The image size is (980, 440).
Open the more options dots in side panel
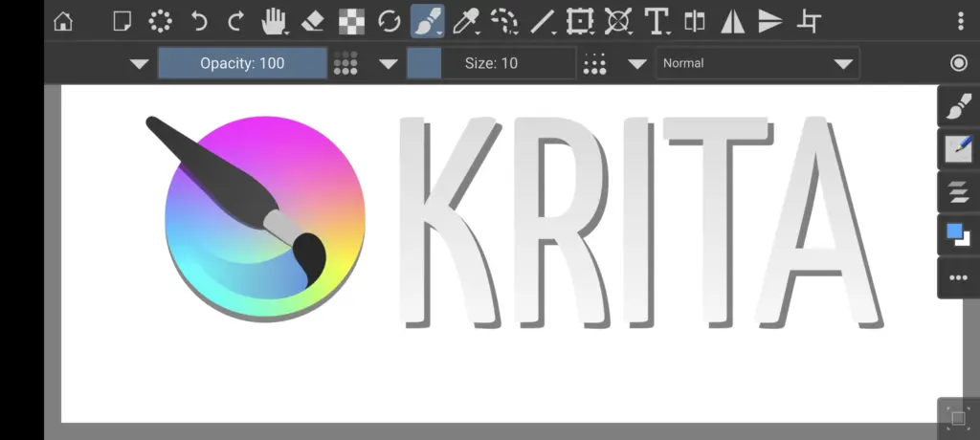click(x=957, y=277)
